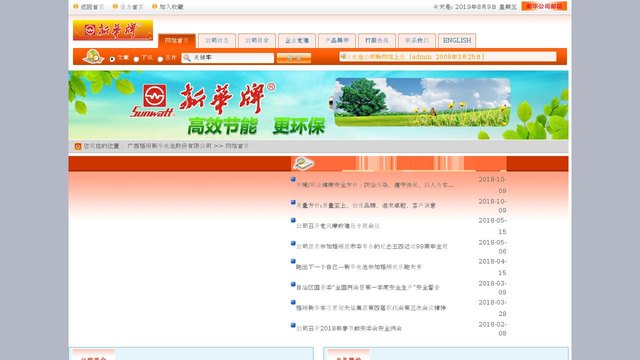640x360 pixels.
Task: Open the 党风廉政建设专题会议 news article
Action: click(338, 226)
